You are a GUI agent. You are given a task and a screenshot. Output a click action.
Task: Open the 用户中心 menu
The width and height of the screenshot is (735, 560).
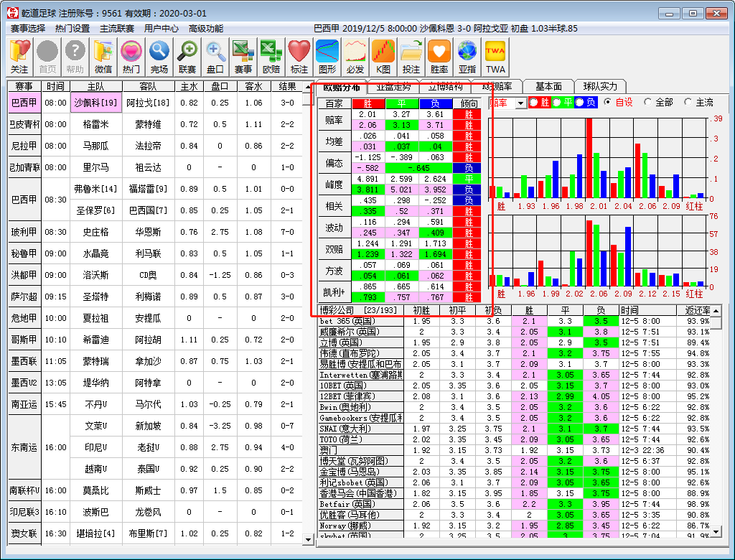click(161, 29)
